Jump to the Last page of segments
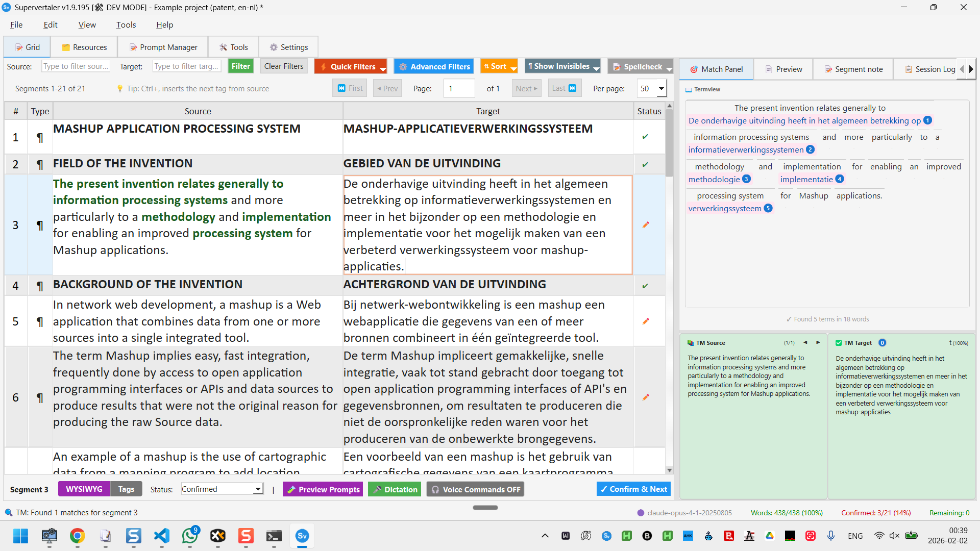The width and height of the screenshot is (980, 551). tap(564, 88)
